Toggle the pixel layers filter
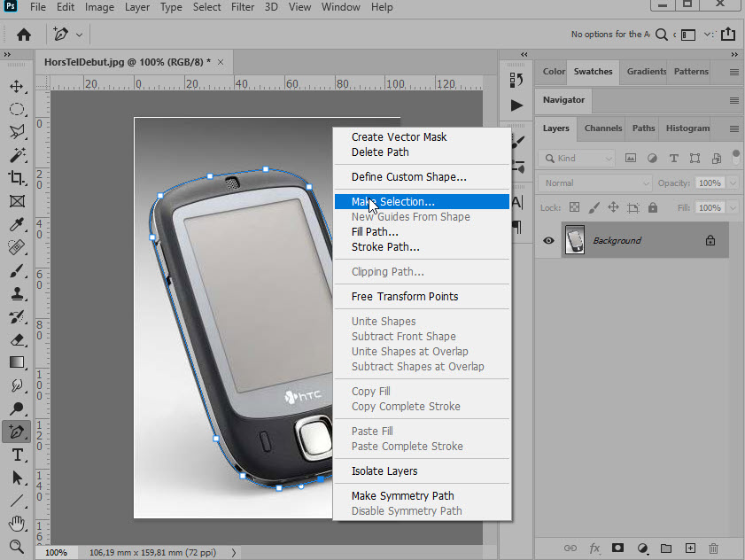Image resolution: width=745 pixels, height=560 pixels. (x=631, y=159)
